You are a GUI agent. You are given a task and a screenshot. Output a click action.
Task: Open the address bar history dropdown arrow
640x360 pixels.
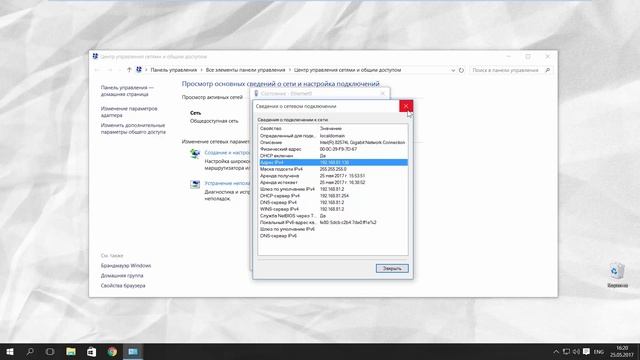coord(453,70)
